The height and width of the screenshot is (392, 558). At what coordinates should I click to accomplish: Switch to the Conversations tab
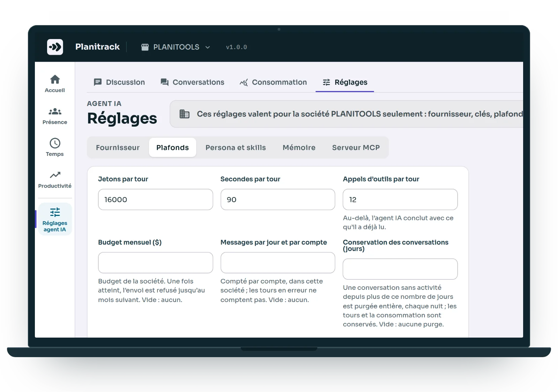192,82
